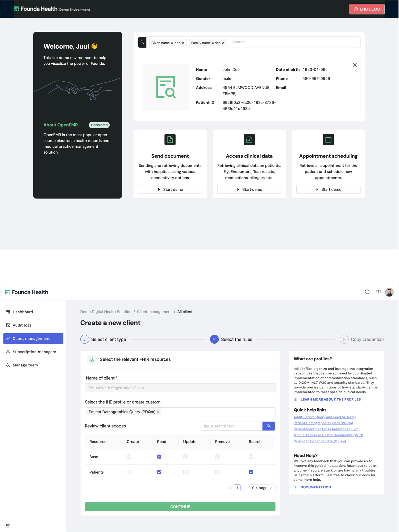
Task: Click the patient record search thumbnail
Action: tap(166, 87)
